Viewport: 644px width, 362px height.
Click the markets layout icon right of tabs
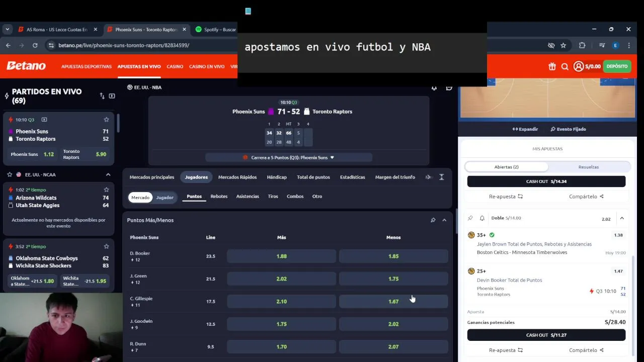[x=441, y=177]
